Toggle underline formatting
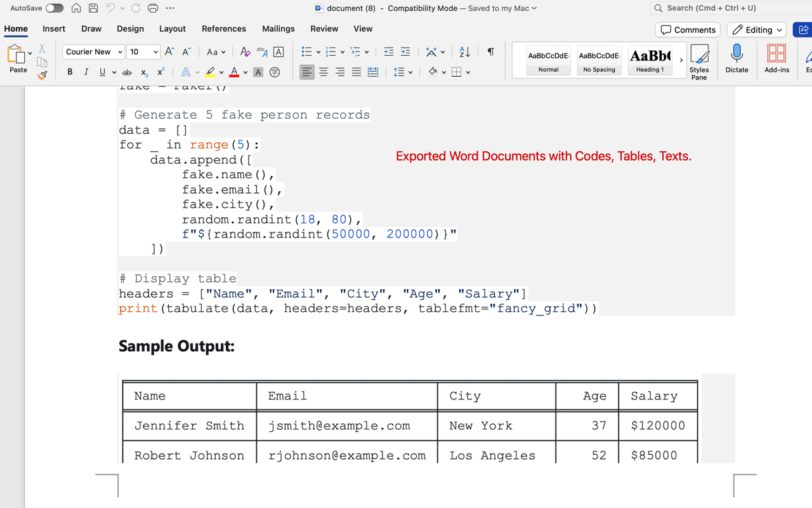 click(x=102, y=72)
